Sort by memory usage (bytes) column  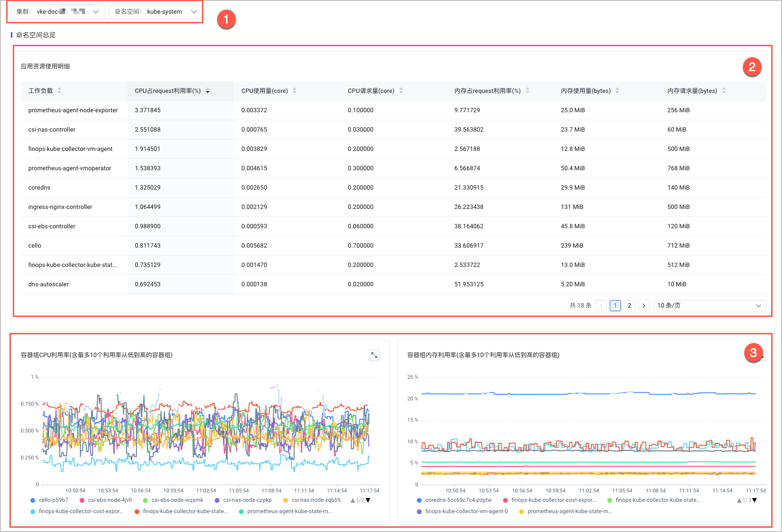click(x=617, y=91)
